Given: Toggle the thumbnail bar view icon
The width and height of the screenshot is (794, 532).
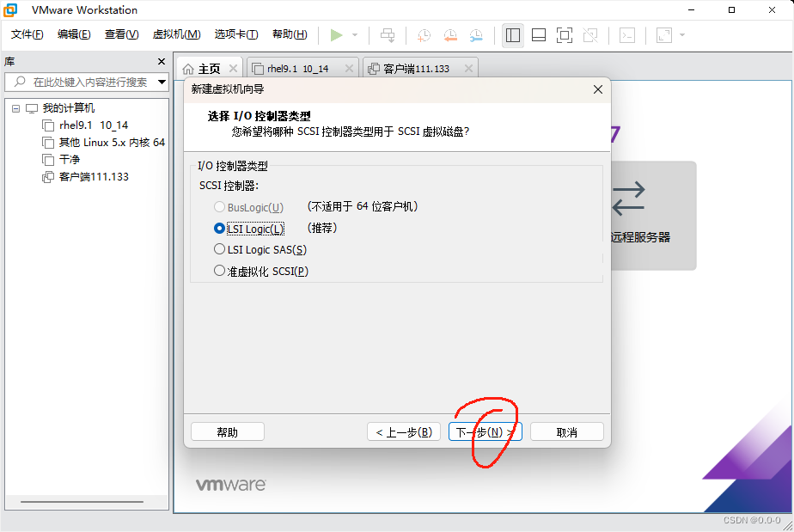Looking at the screenshot, I should coord(539,35).
